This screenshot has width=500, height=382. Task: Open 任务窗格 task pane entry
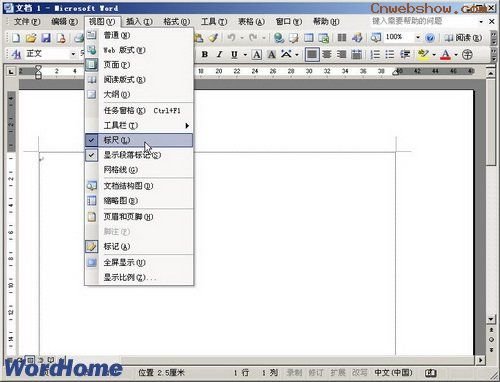click(139, 111)
